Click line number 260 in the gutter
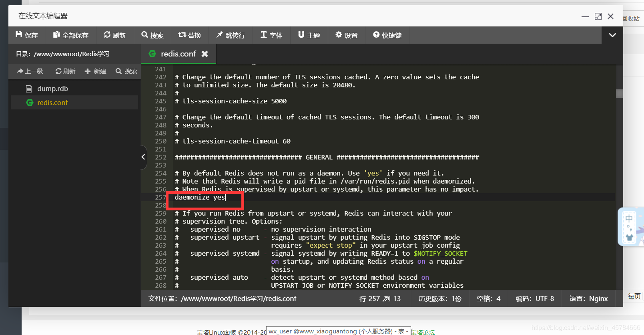 point(160,221)
